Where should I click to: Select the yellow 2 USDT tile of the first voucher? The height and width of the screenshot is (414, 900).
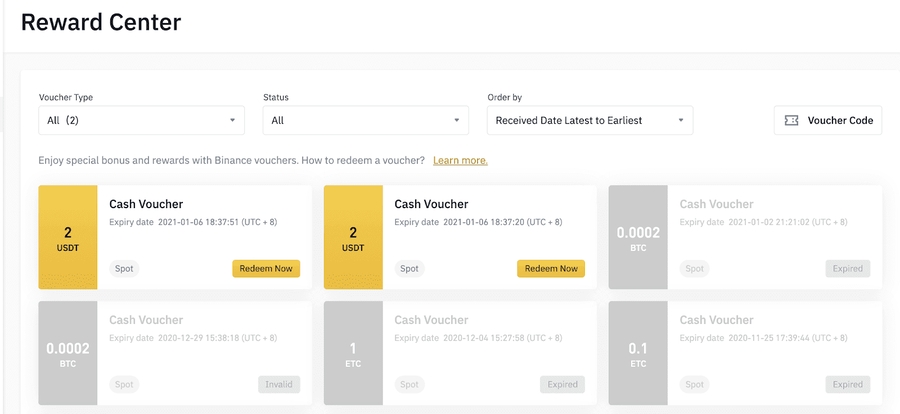click(68, 237)
